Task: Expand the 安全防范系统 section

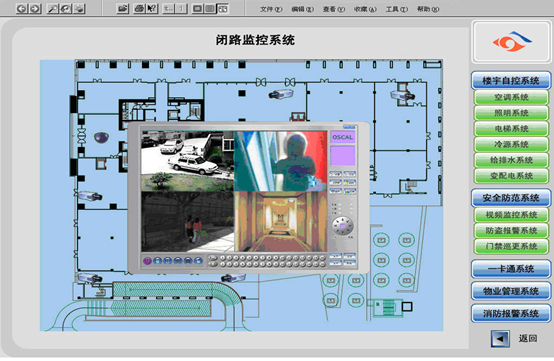Action: click(511, 198)
